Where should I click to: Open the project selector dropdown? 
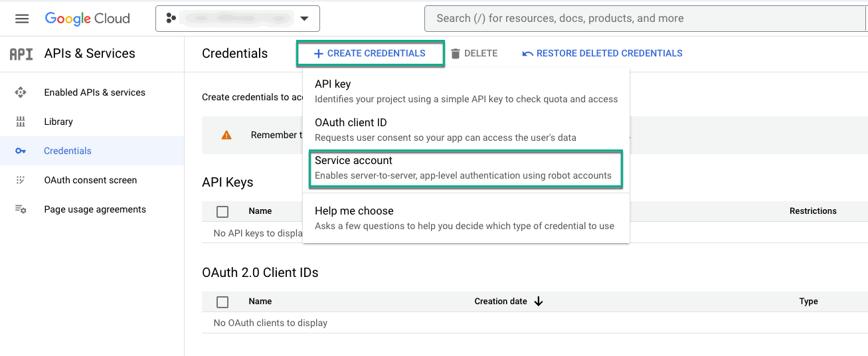point(238,19)
